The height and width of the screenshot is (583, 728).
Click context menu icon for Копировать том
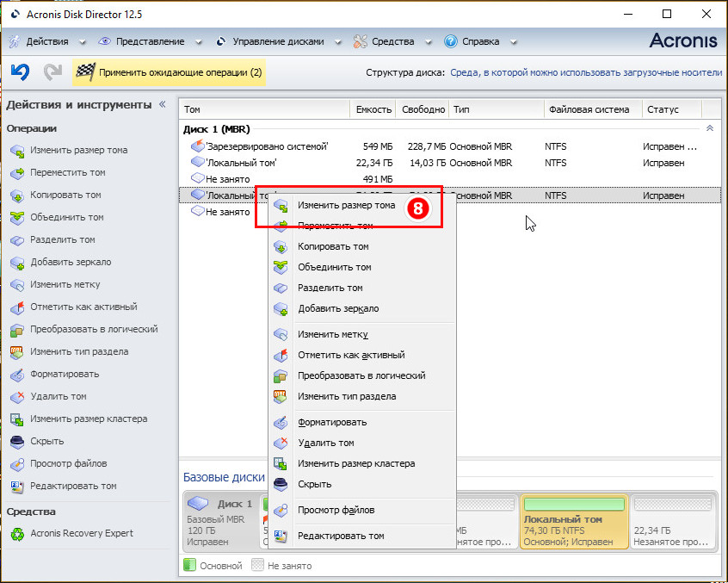pyautogui.click(x=281, y=246)
